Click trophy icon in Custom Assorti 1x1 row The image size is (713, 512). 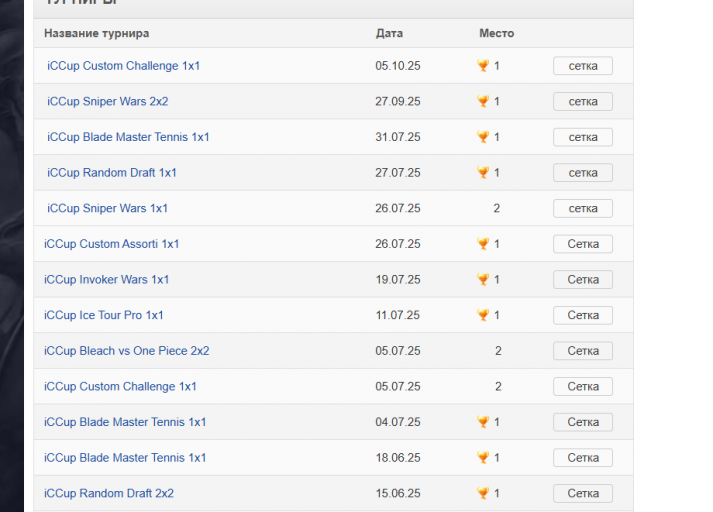pyautogui.click(x=483, y=244)
